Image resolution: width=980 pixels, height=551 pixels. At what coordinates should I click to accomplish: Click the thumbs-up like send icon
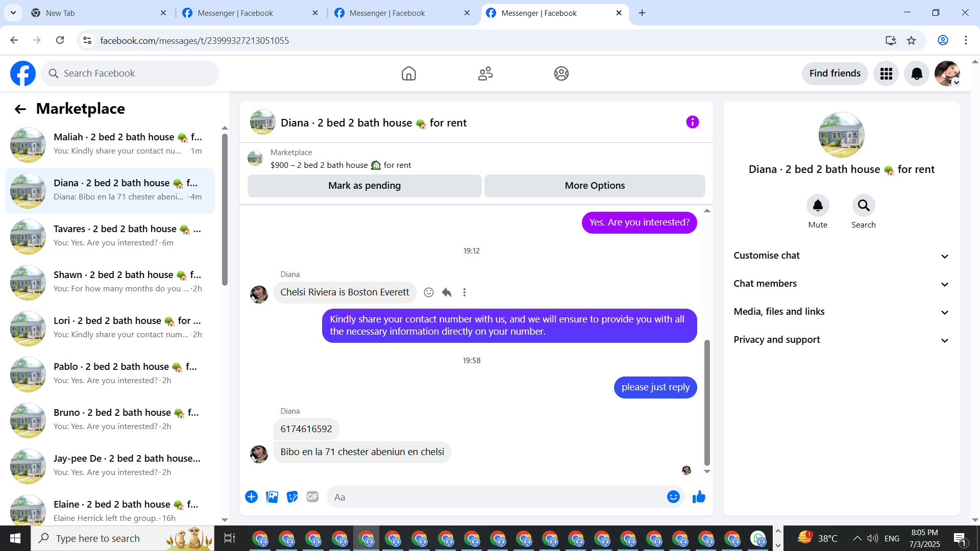point(699,497)
